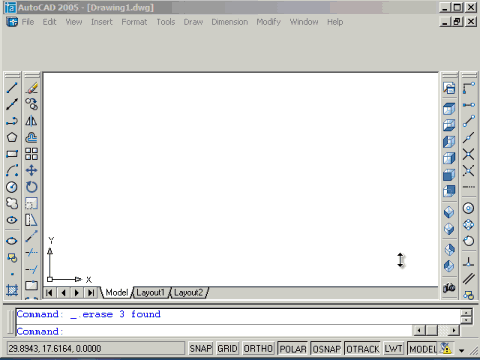Activate the Erase modify tool

pos(32,88)
